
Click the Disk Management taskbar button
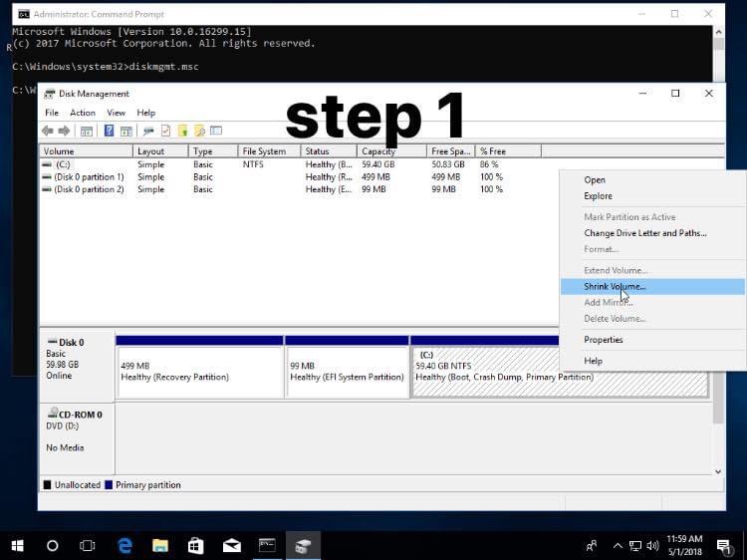303,546
